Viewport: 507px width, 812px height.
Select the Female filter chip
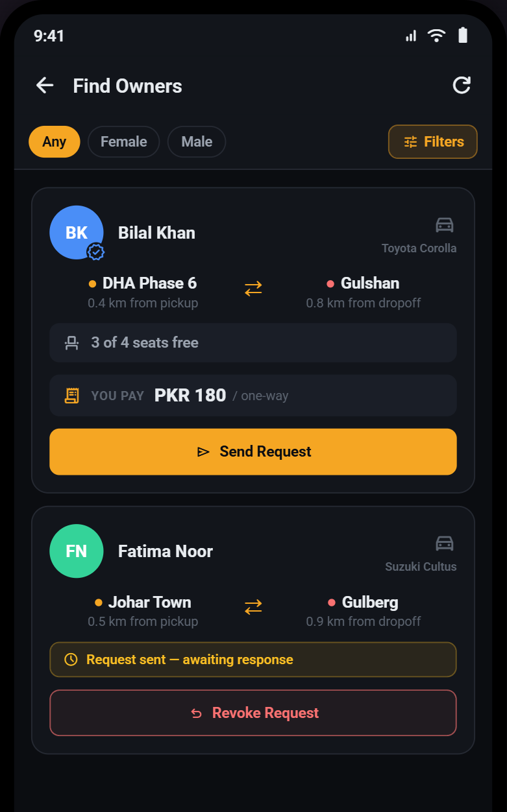pos(124,141)
